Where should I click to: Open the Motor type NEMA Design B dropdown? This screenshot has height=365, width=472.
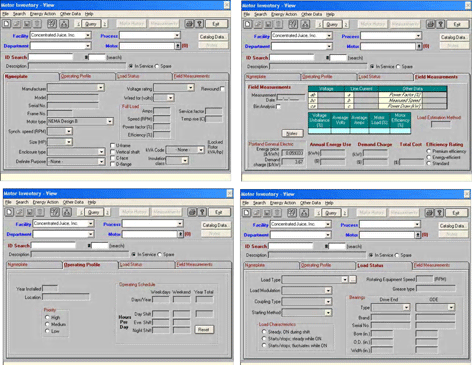click(110, 121)
